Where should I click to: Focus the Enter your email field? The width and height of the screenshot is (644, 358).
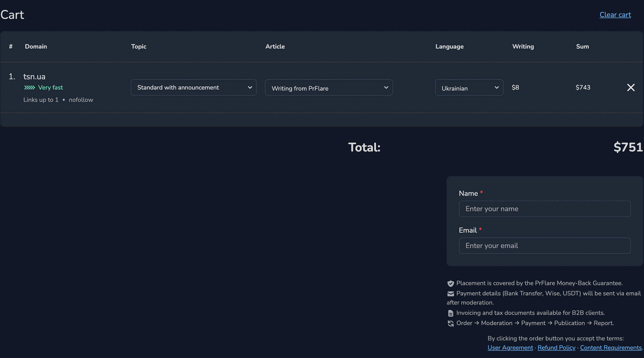click(544, 246)
